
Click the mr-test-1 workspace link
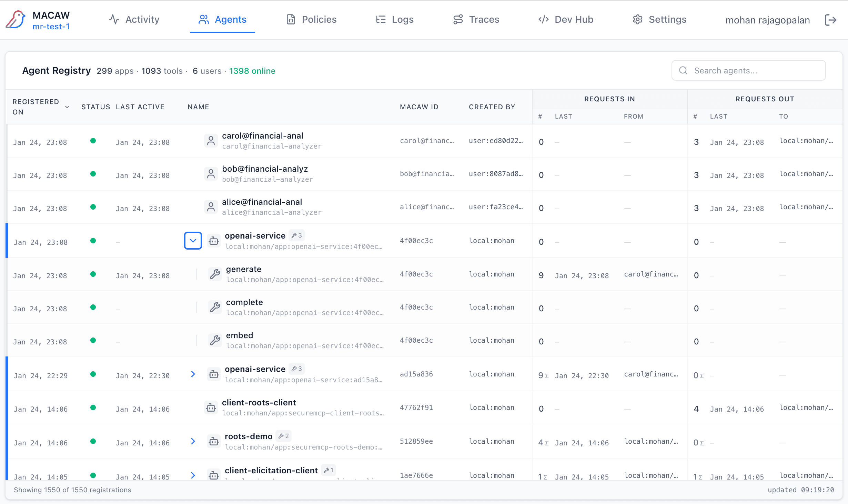51,27
